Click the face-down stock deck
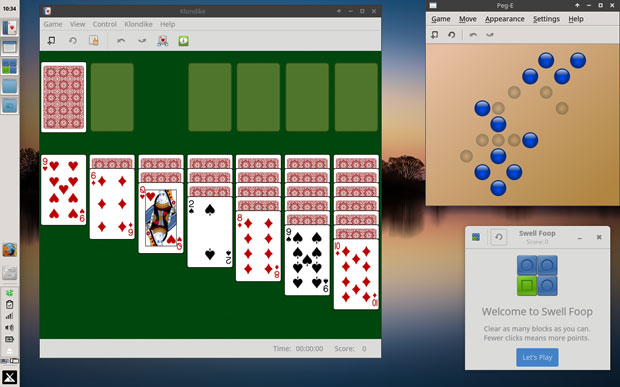The image size is (620, 387). click(64, 97)
